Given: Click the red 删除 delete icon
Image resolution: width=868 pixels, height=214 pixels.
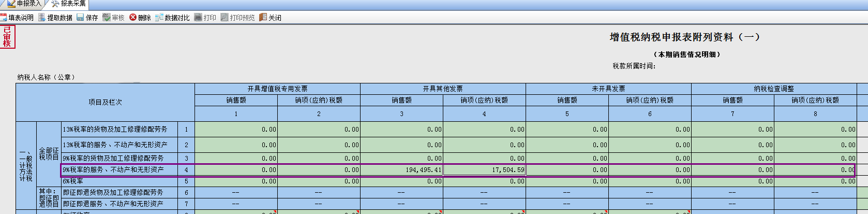Looking at the screenshot, I should [133, 17].
